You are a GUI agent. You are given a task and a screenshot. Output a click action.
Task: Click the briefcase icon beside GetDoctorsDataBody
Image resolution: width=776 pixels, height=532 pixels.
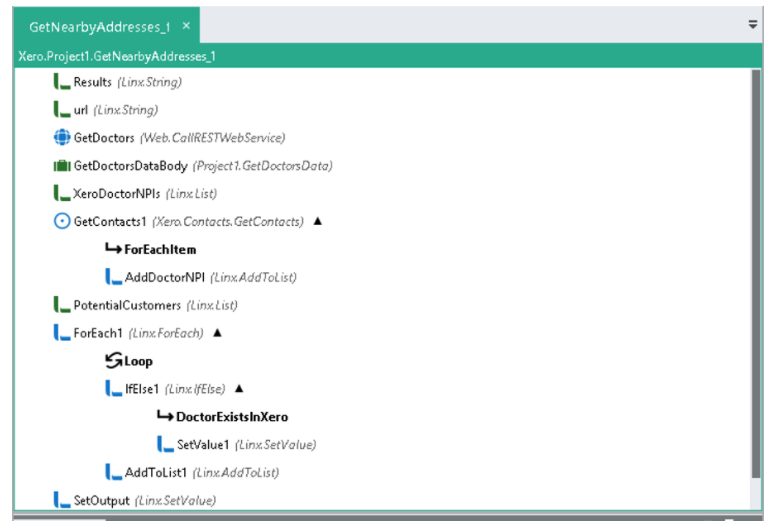[62, 165]
